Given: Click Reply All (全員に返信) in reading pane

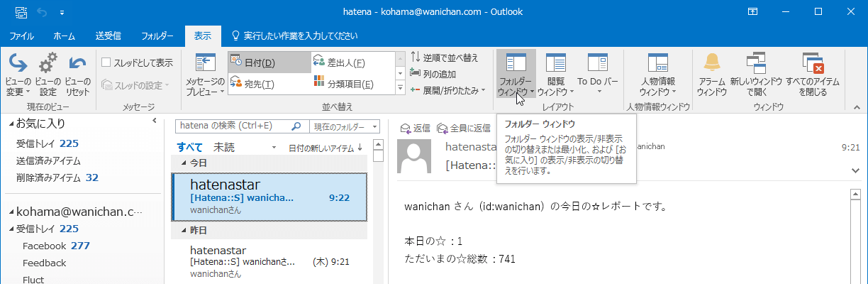Looking at the screenshot, I should (x=464, y=128).
